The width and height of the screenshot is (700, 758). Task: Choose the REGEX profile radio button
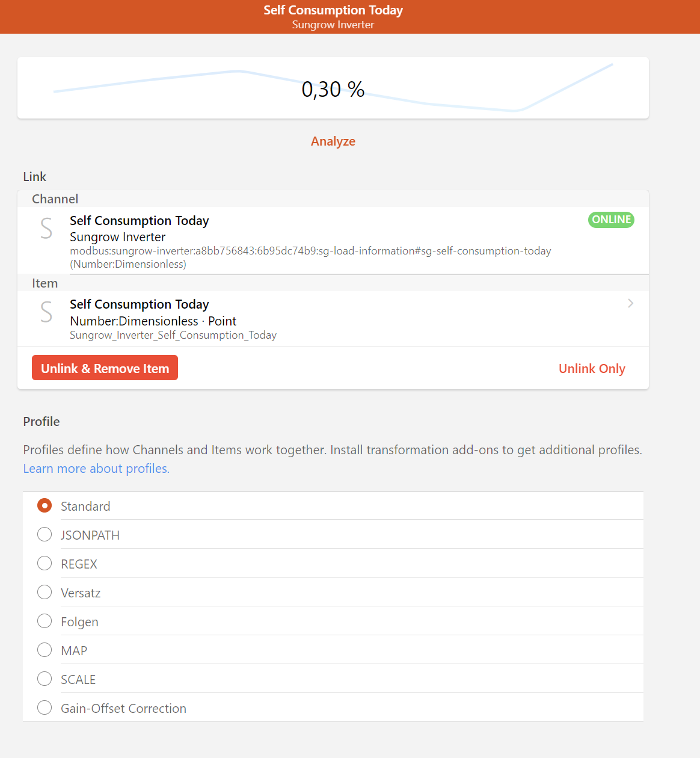[x=45, y=564]
